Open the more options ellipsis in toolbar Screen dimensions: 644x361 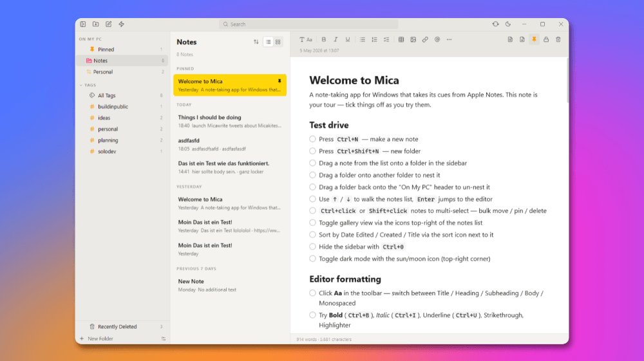(x=449, y=40)
